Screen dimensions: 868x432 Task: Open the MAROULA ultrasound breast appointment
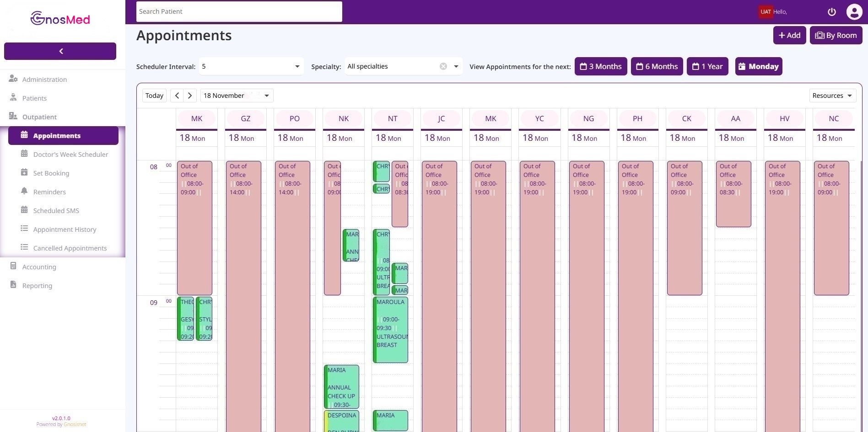[390, 329]
